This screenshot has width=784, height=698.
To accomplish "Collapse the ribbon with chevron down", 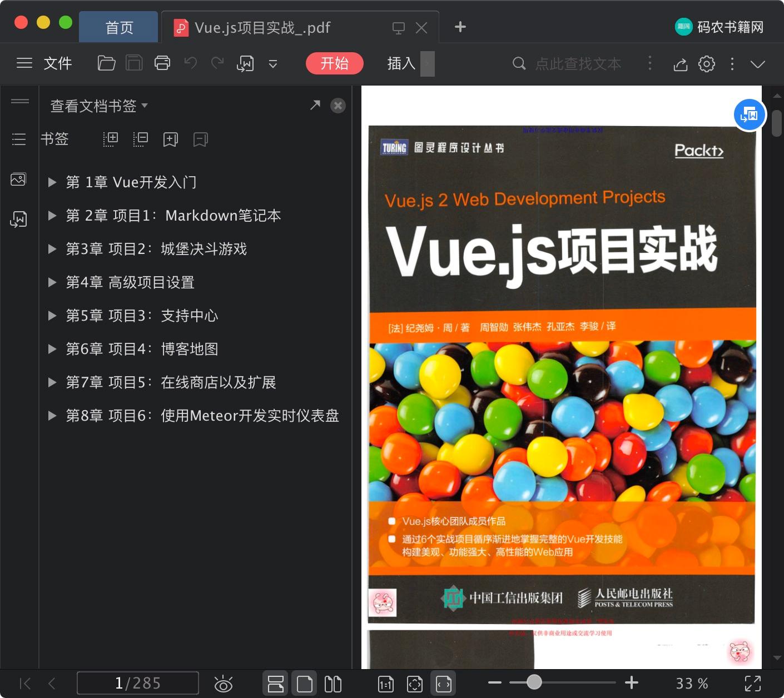I will 758,64.
